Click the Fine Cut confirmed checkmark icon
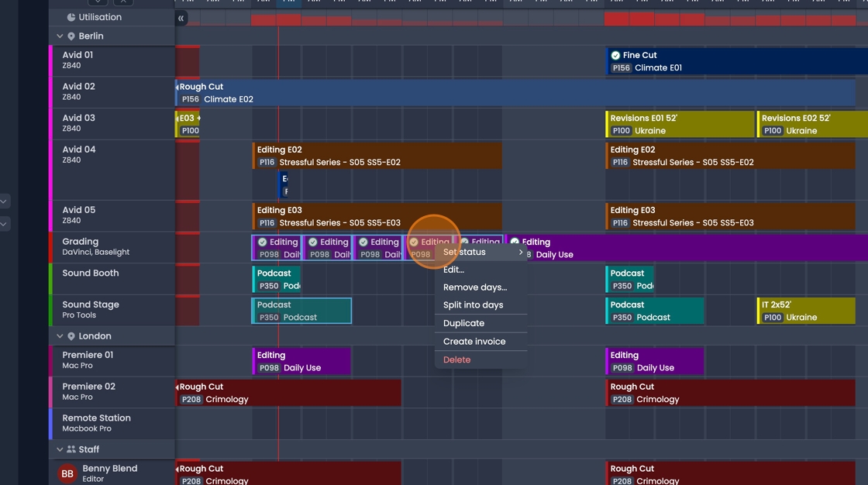868x485 pixels. tap(615, 55)
